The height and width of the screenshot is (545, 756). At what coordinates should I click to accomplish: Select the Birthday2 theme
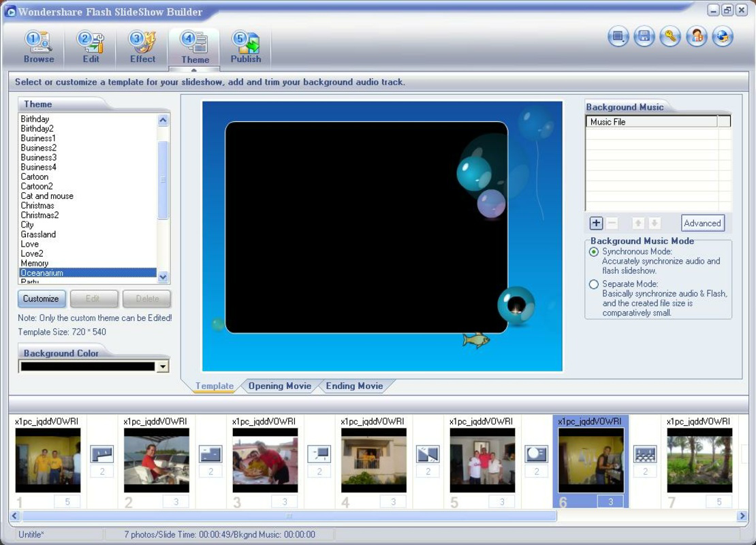click(88, 128)
